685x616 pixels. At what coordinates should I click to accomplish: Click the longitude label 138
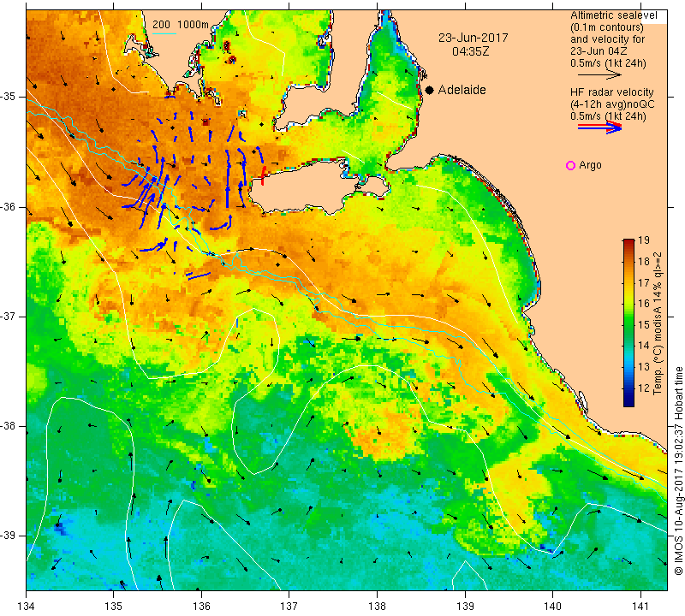click(377, 606)
